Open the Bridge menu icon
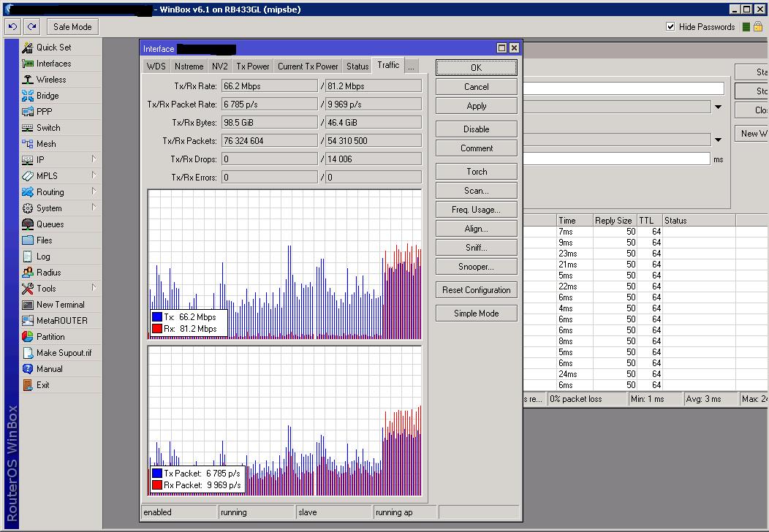The height and width of the screenshot is (532, 769). coord(28,96)
